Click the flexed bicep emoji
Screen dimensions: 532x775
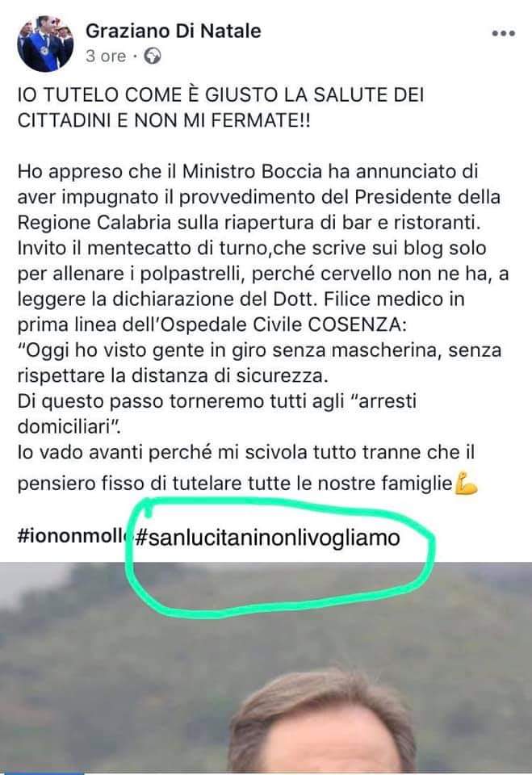pos(466,483)
